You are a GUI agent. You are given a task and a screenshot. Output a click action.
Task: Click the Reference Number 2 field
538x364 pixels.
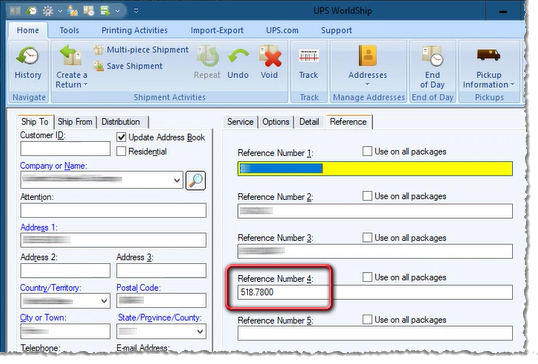tap(375, 211)
